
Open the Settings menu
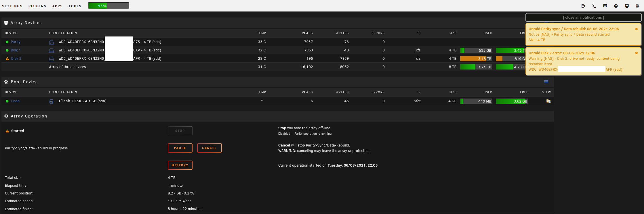pyautogui.click(x=12, y=6)
